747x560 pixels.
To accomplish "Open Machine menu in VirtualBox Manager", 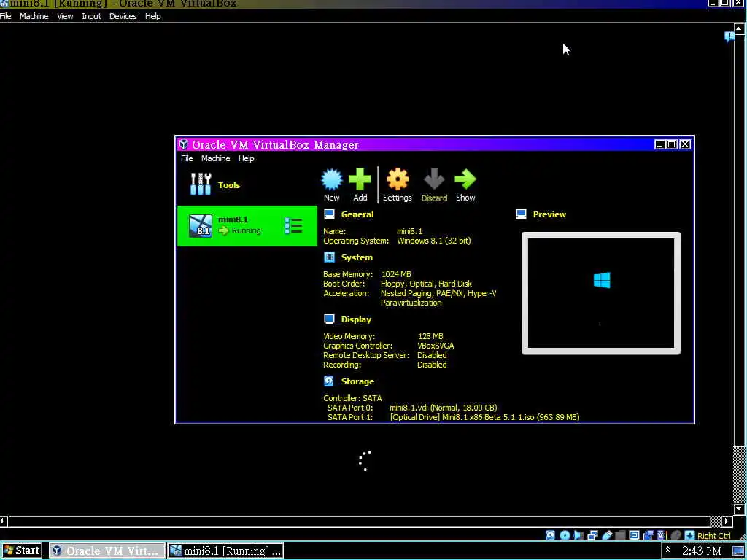I will (215, 158).
